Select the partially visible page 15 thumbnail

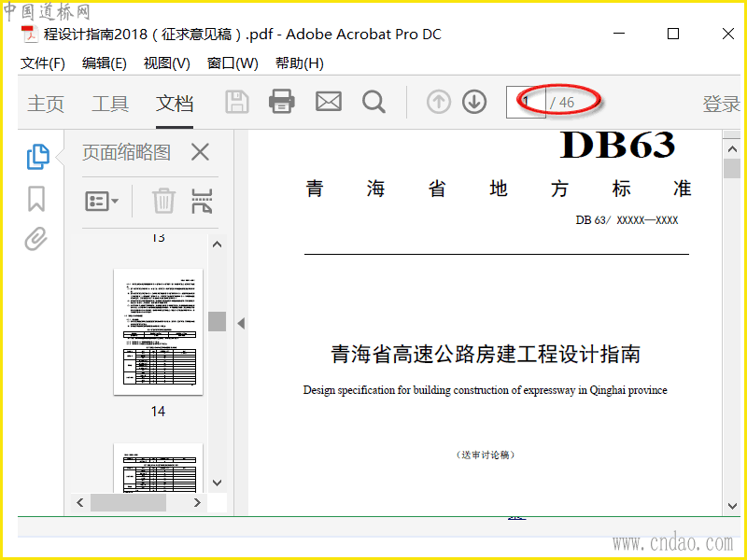click(158, 469)
